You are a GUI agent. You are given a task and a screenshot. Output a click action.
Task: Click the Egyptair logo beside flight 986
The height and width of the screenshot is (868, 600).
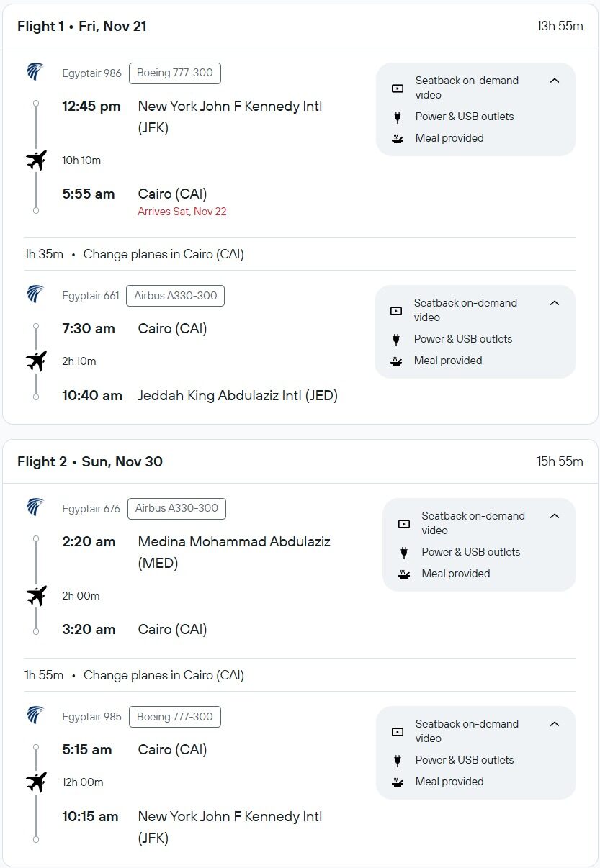click(x=35, y=72)
